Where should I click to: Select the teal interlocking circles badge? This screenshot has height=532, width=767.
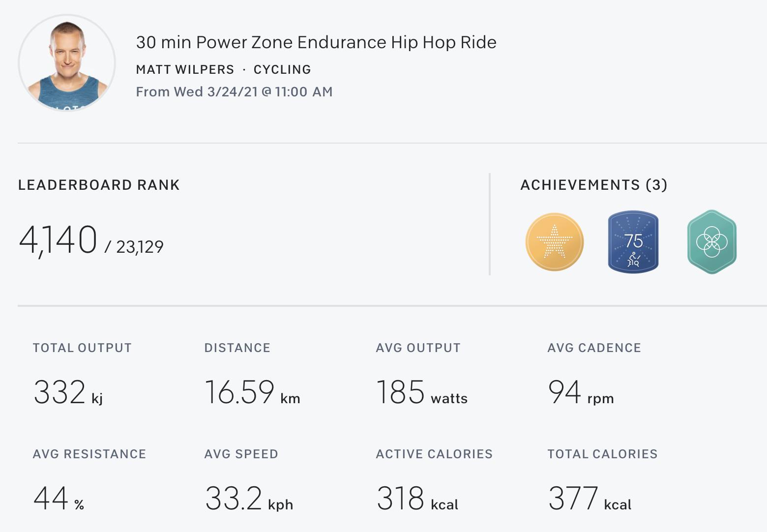tap(711, 242)
